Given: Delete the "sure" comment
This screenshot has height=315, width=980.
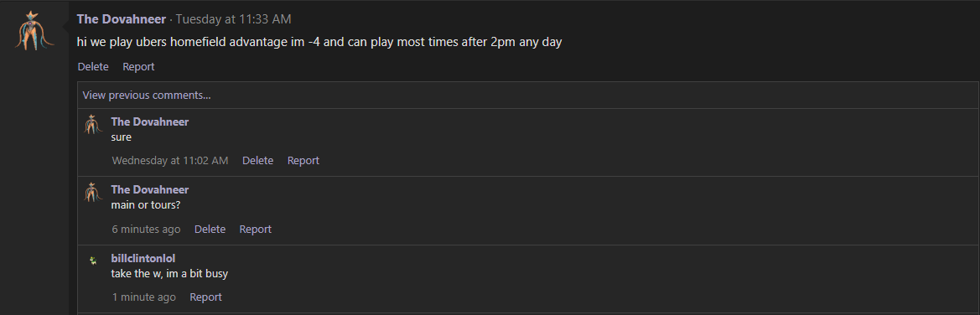Looking at the screenshot, I should (257, 161).
